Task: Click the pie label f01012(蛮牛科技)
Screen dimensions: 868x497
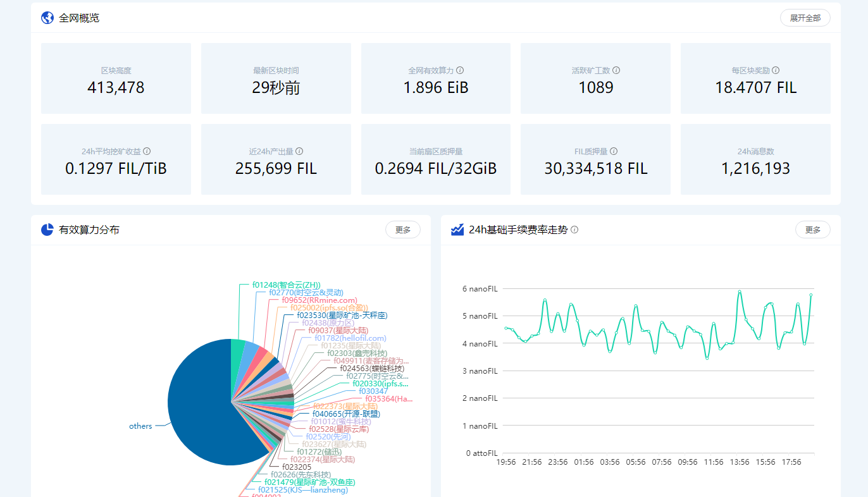Action: point(341,422)
